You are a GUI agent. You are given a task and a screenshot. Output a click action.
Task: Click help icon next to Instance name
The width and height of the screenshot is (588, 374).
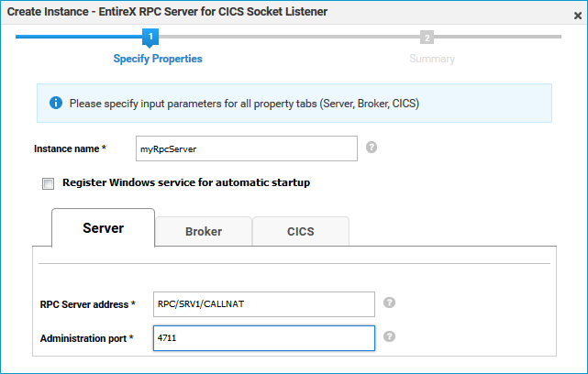click(372, 148)
